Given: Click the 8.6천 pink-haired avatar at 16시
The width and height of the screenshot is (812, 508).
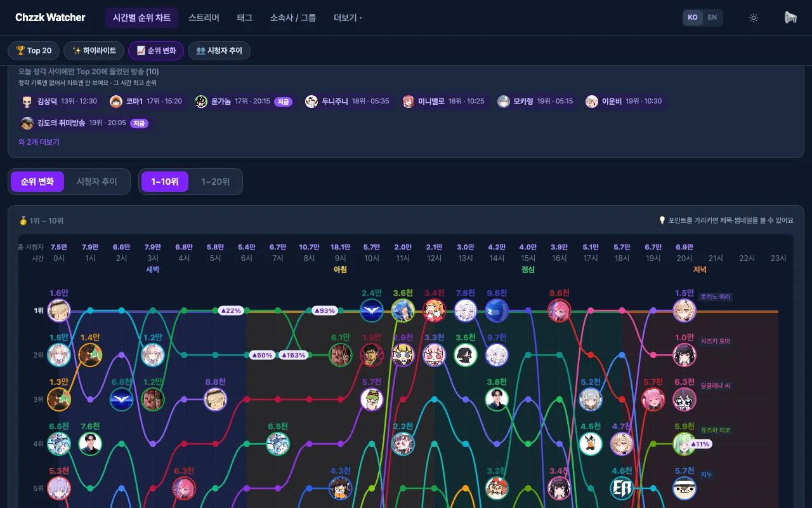Looking at the screenshot, I should point(560,311).
